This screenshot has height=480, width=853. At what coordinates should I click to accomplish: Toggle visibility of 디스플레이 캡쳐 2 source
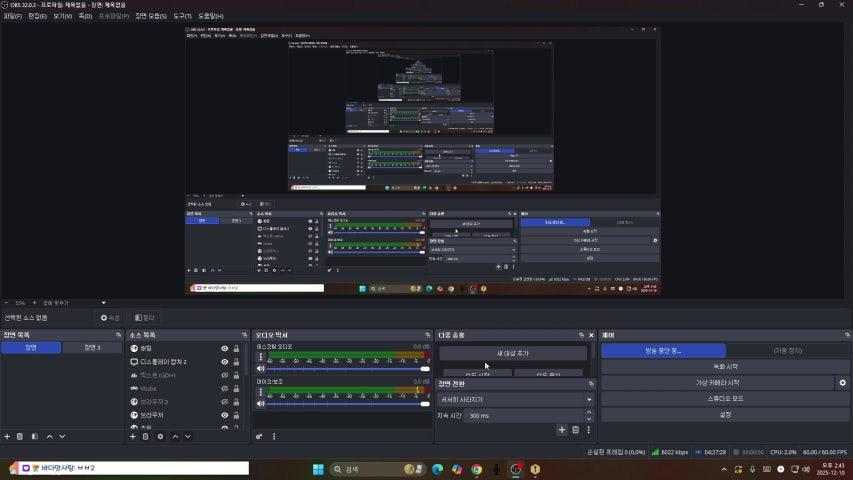click(x=225, y=361)
